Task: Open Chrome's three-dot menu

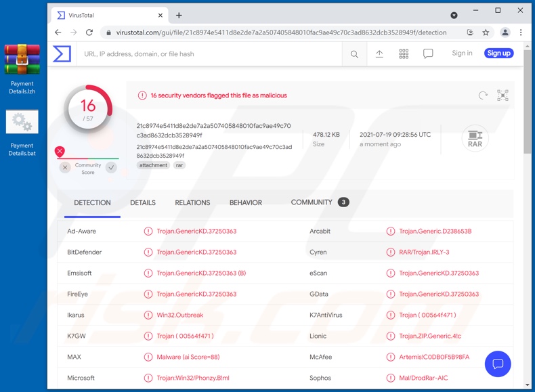Action: [x=521, y=32]
